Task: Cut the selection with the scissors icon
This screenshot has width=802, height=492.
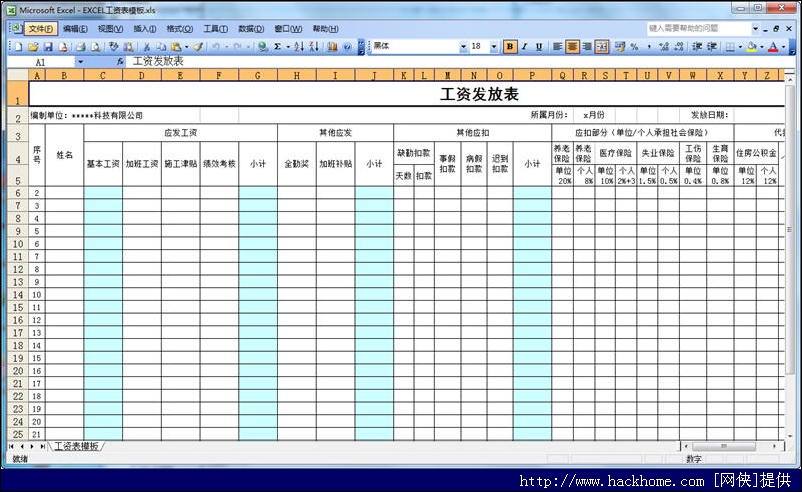Action: (146, 47)
